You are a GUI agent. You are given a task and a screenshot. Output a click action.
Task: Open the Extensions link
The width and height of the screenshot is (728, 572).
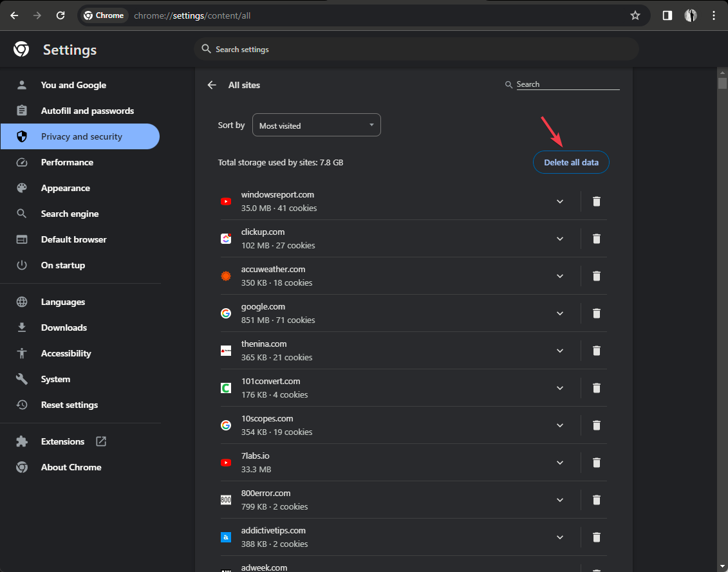coord(62,441)
